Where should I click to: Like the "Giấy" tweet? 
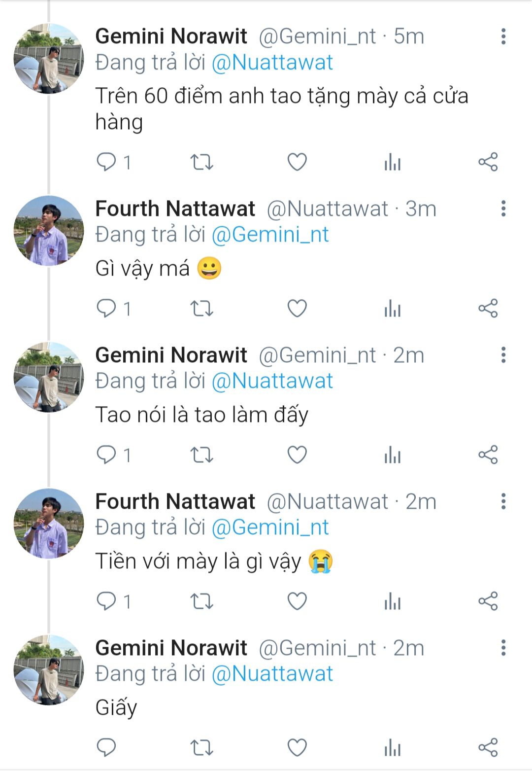297,747
